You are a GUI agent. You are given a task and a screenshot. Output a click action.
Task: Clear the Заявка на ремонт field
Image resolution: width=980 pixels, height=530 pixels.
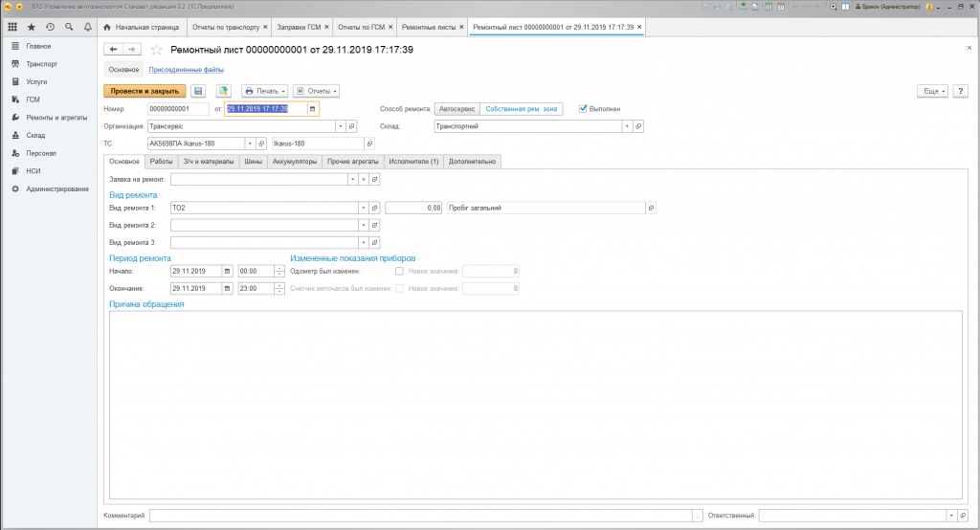point(363,179)
